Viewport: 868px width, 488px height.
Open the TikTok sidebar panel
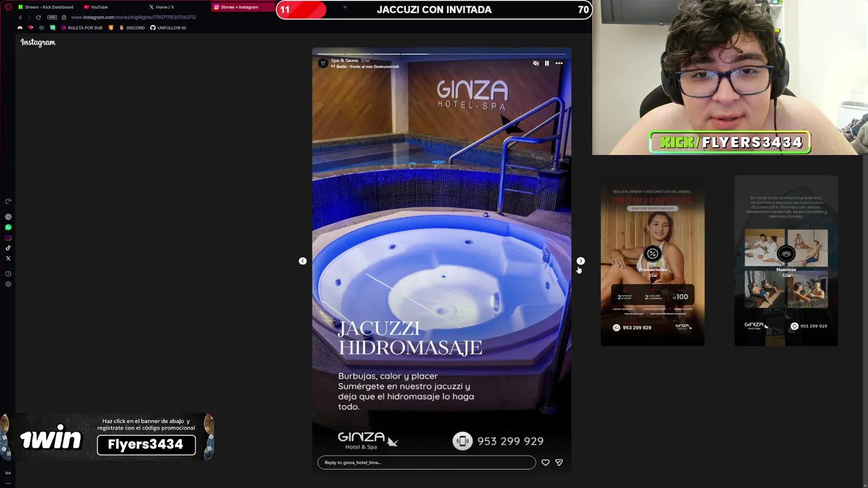[8, 247]
